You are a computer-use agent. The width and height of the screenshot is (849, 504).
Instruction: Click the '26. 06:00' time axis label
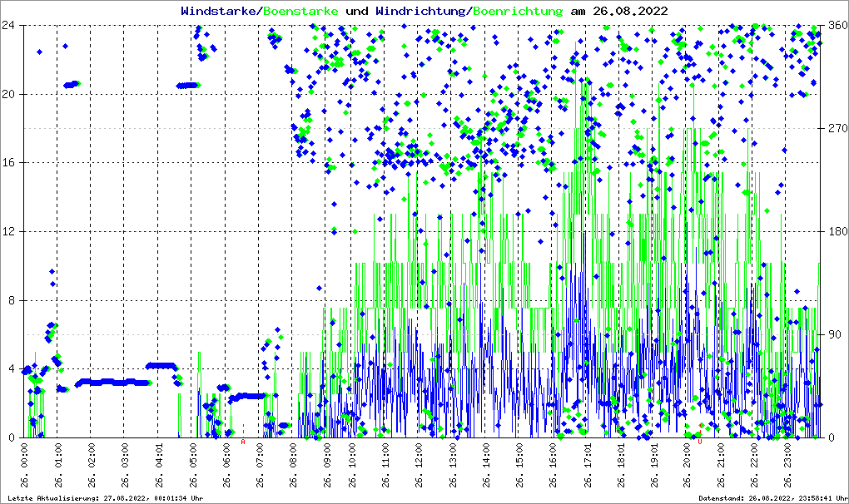[226, 467]
